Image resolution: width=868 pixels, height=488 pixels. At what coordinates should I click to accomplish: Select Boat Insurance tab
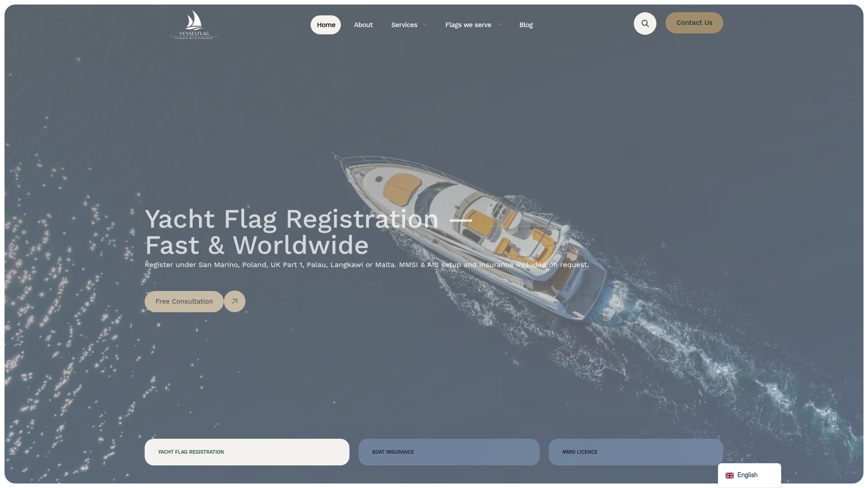pyautogui.click(x=449, y=452)
